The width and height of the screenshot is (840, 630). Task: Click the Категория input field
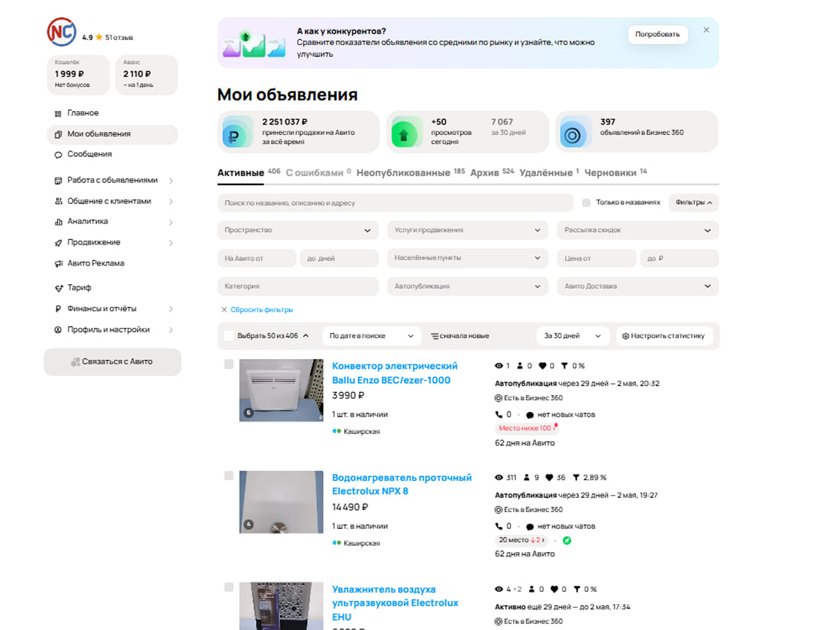click(298, 286)
